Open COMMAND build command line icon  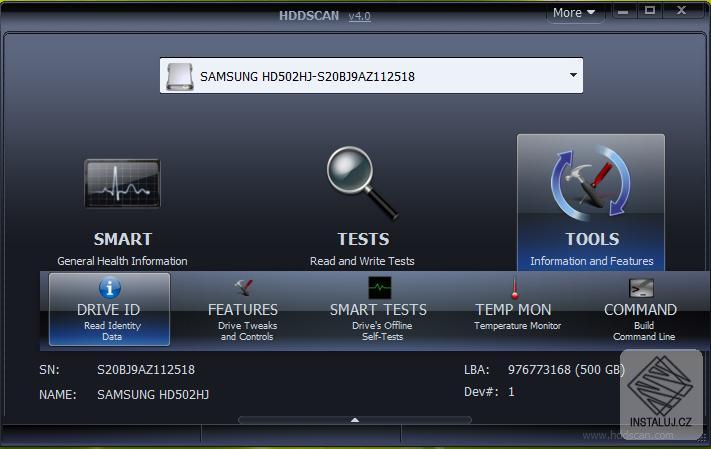point(641,288)
